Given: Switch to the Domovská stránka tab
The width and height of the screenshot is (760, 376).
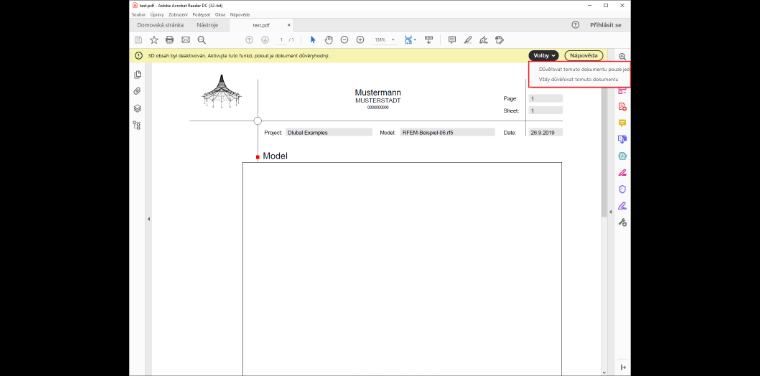Looking at the screenshot, I should 160,25.
